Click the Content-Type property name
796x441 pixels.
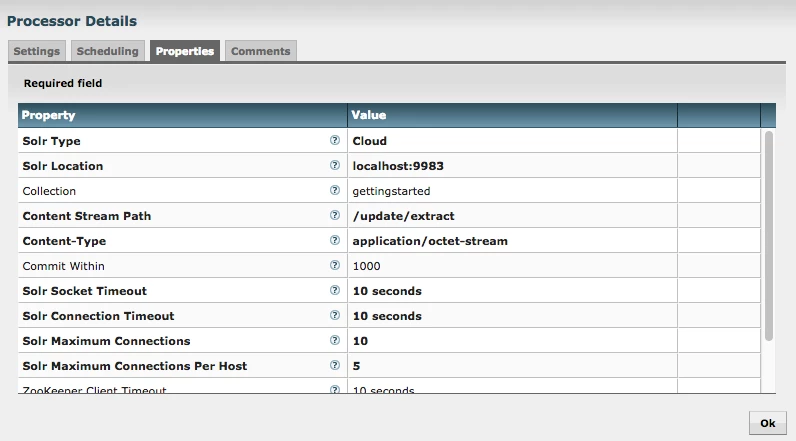point(64,241)
